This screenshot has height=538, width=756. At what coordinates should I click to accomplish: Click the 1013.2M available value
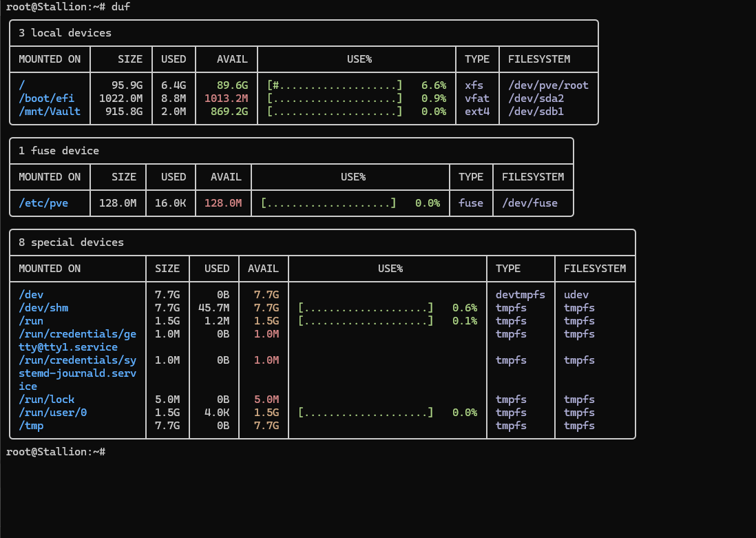[x=226, y=99]
